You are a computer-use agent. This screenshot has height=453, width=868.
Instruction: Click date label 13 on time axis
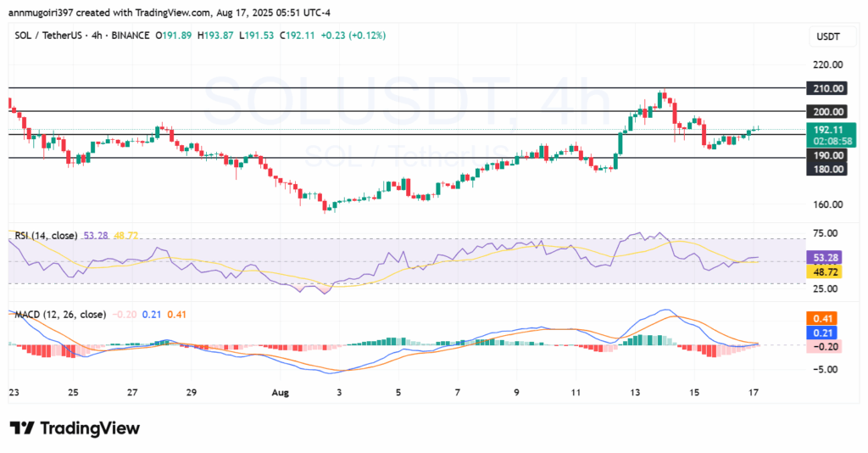pos(635,393)
